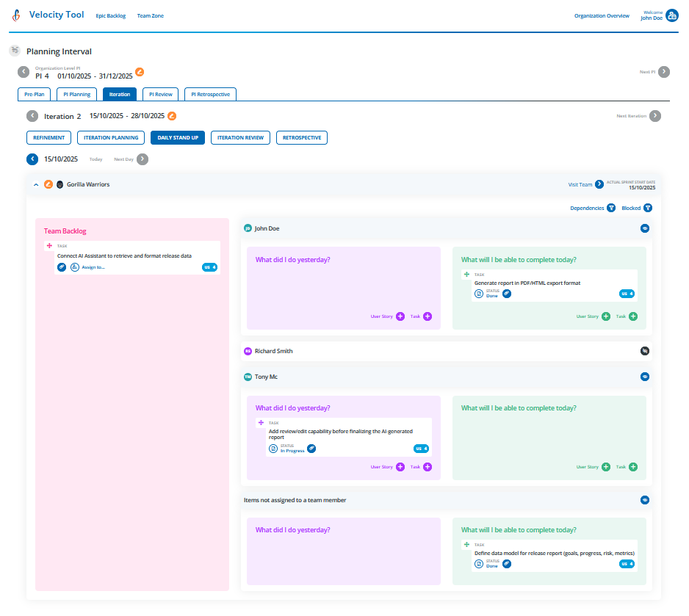Go to previous day from 15/10/2025
Viewport: 689px width, 616px height.
point(32,159)
